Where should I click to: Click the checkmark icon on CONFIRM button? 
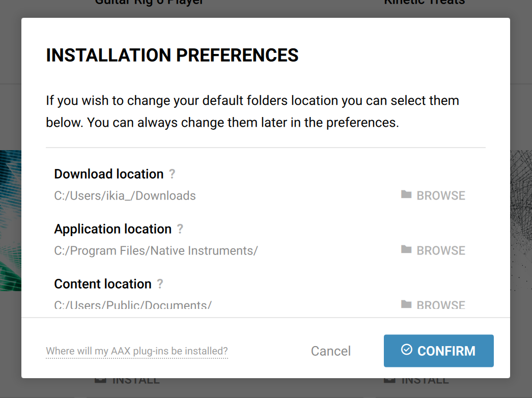tap(406, 350)
